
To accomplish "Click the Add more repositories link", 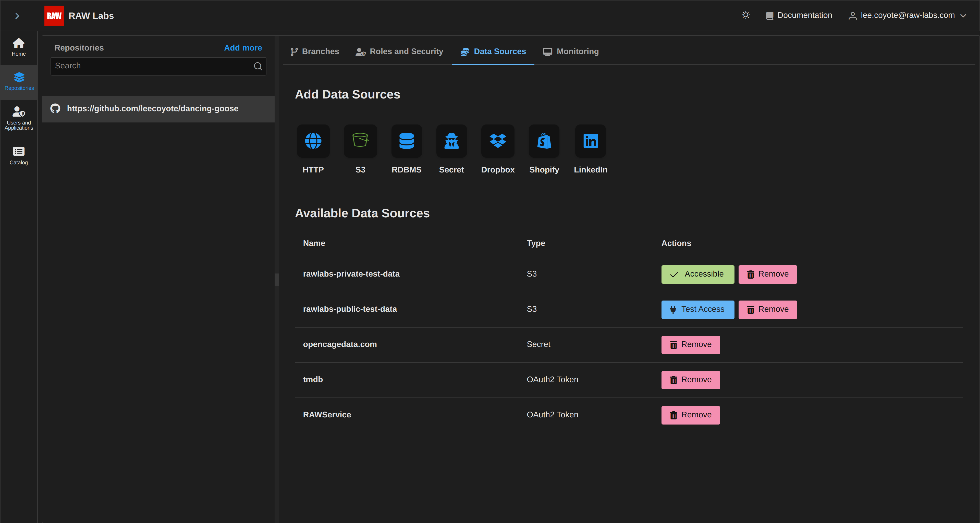I will [x=243, y=48].
